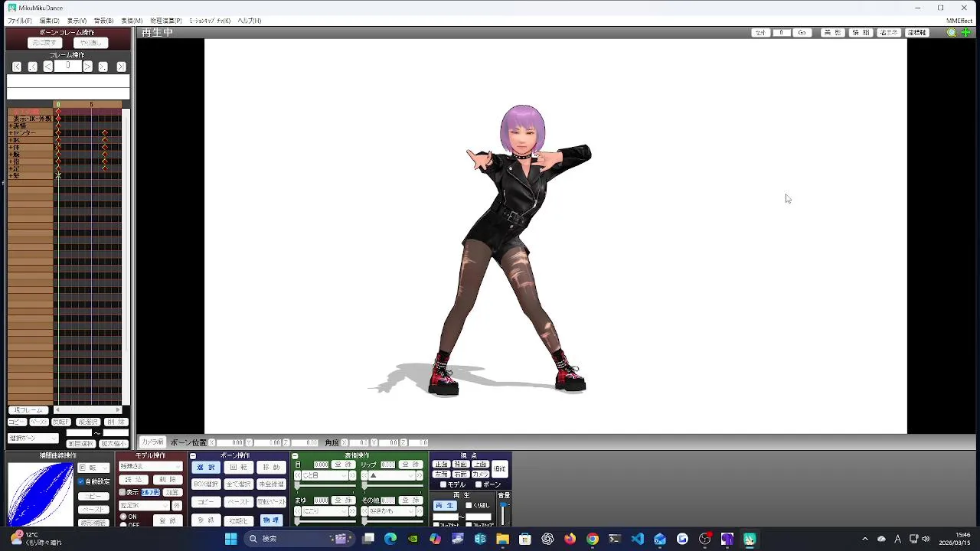Open the その他 morph dropdown
Screen dimensions: 980x551
coord(392,511)
